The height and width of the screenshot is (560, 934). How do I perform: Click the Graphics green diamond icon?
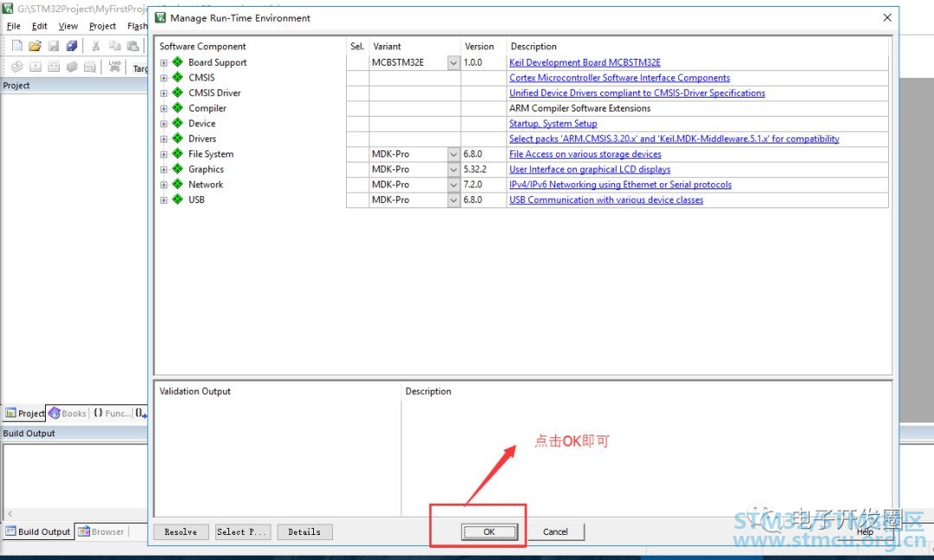(177, 169)
